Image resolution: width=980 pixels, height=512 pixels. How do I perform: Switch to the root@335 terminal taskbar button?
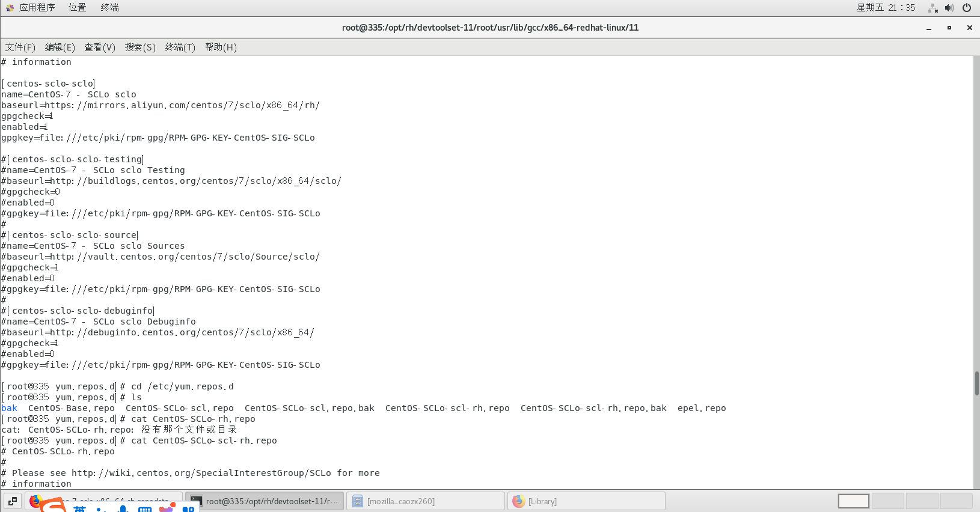coord(265,501)
